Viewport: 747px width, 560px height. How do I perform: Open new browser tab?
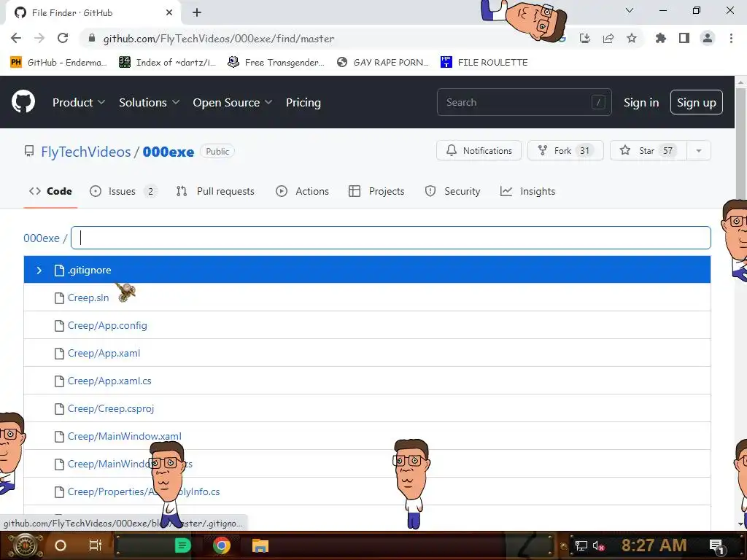coord(197,12)
